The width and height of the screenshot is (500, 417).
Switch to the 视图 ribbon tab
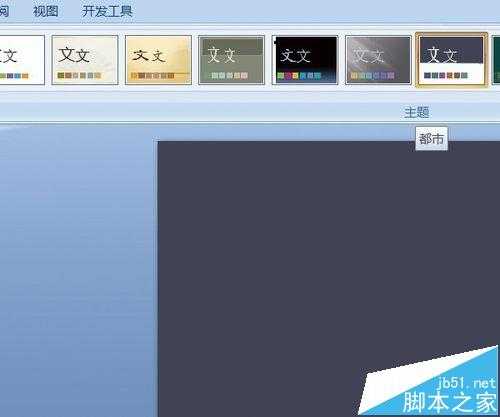(46, 11)
